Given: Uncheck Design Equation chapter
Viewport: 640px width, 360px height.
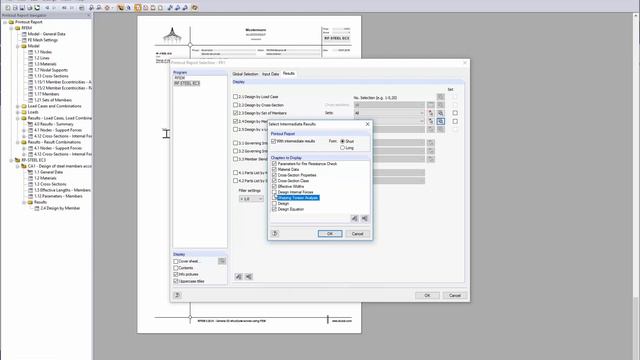Looking at the screenshot, I should (274, 209).
